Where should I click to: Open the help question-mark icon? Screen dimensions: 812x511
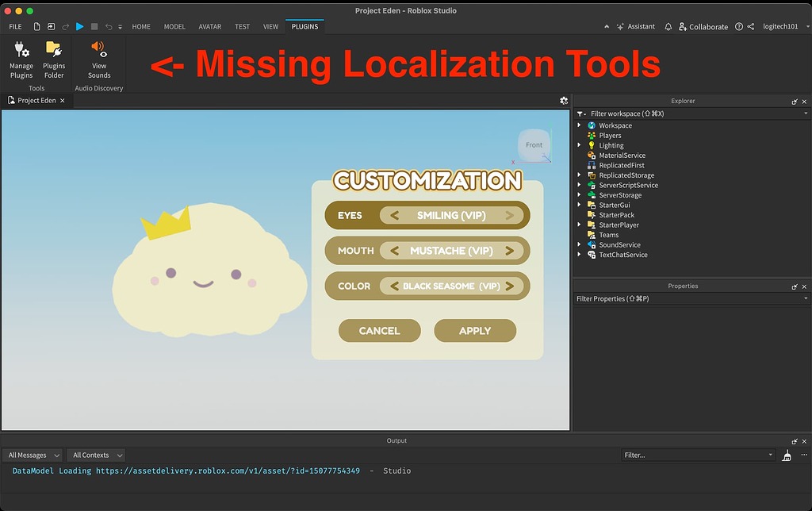click(x=739, y=26)
